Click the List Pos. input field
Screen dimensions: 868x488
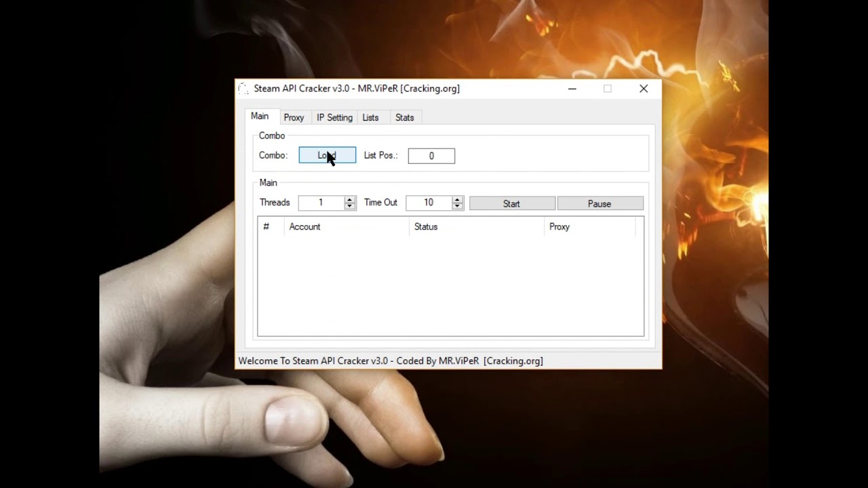point(431,156)
